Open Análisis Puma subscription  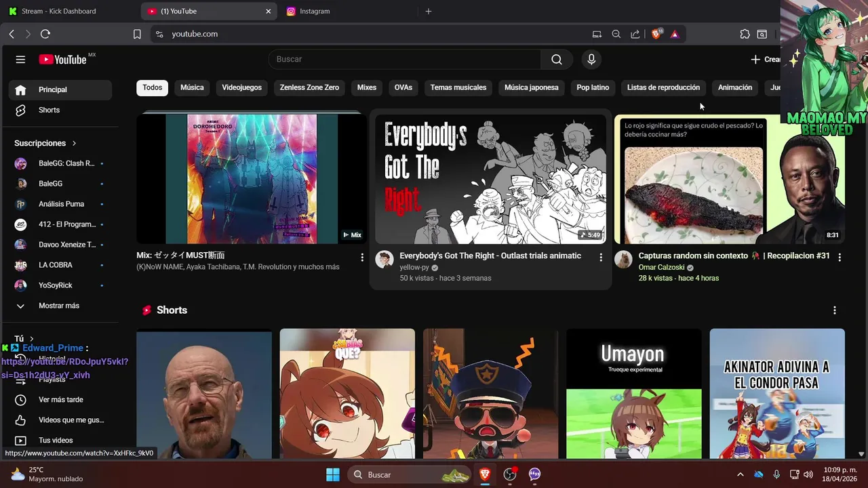pos(60,204)
